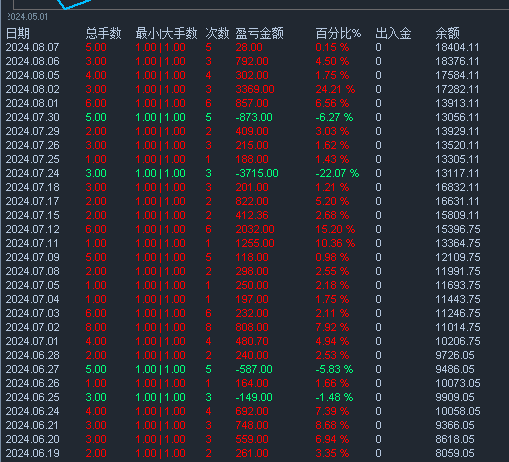Select the 2024.07.24 loss row date

click(33, 173)
